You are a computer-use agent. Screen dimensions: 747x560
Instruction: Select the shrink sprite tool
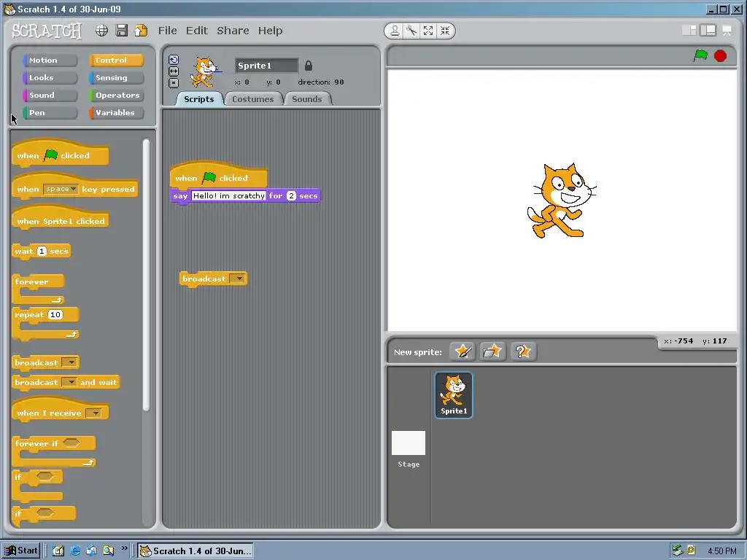pos(445,31)
